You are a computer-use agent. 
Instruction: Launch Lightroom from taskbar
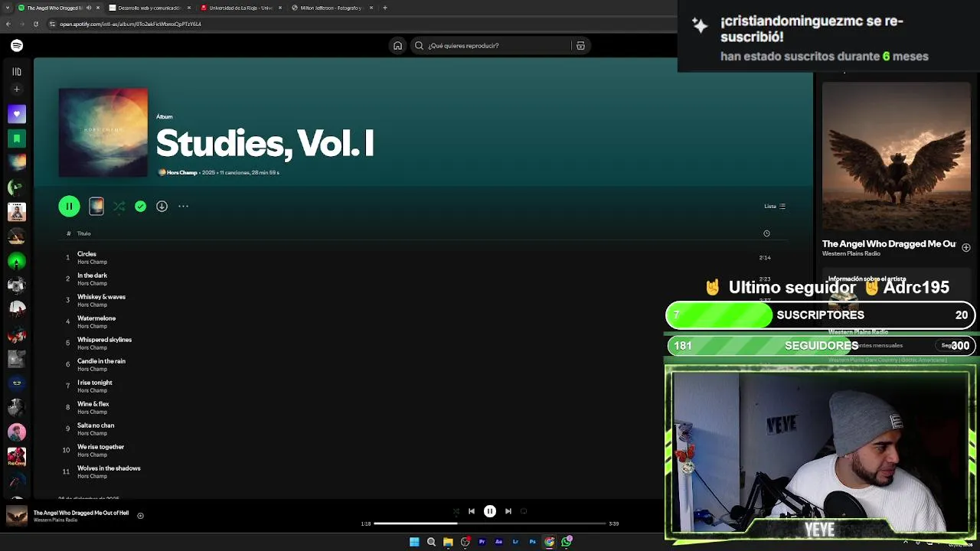tap(515, 542)
